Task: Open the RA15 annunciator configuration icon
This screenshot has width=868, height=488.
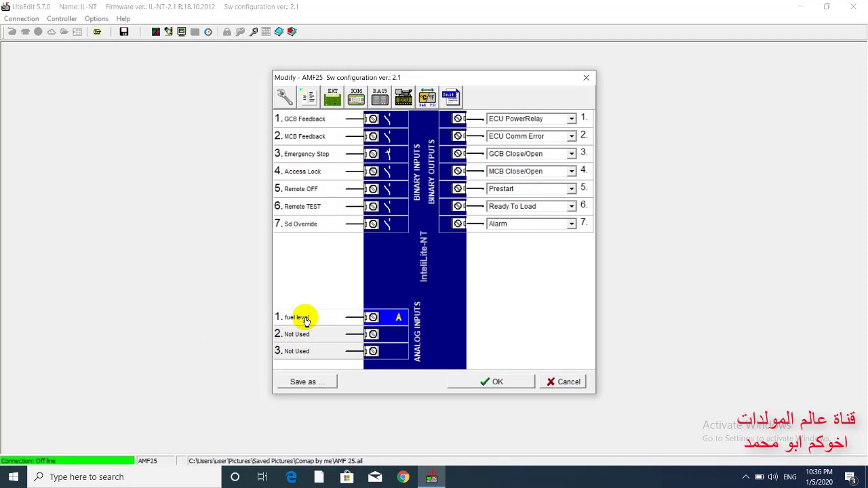Action: click(380, 98)
